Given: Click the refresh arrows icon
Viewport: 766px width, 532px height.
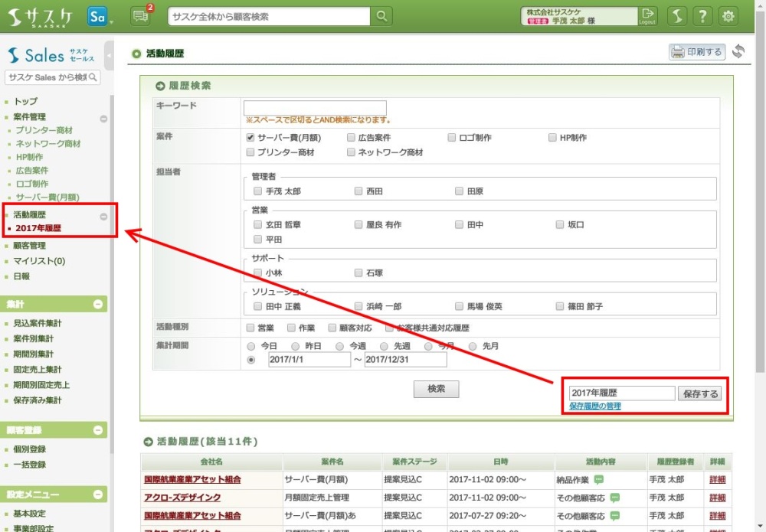Looking at the screenshot, I should tap(738, 52).
